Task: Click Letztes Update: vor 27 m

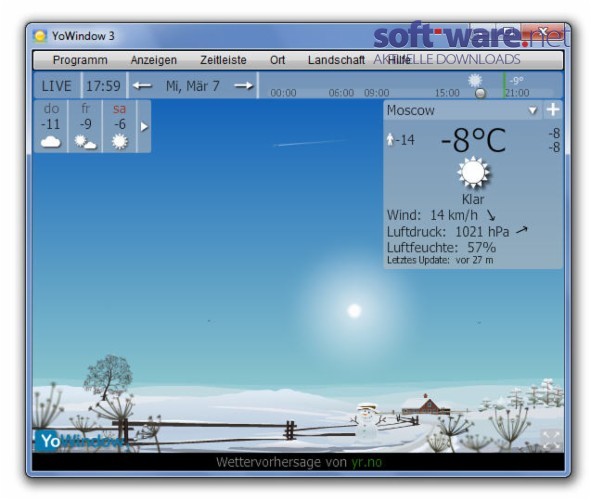Action: 440,260
